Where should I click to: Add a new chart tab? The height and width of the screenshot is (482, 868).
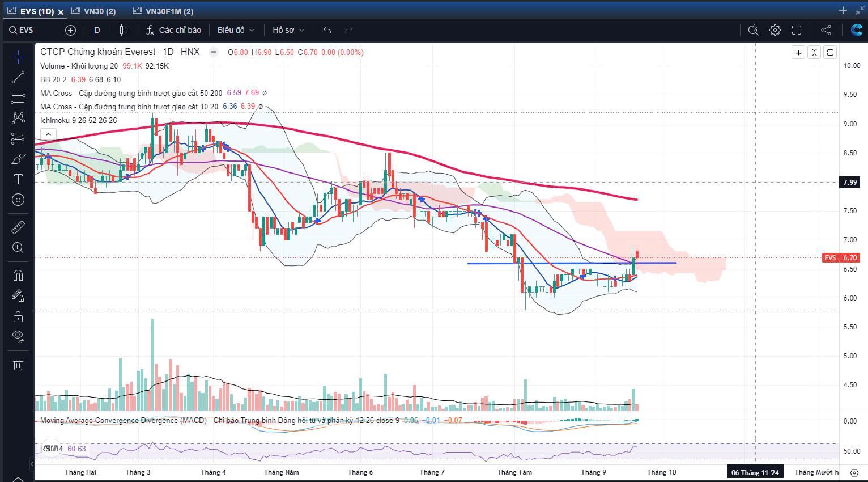[x=843, y=10]
